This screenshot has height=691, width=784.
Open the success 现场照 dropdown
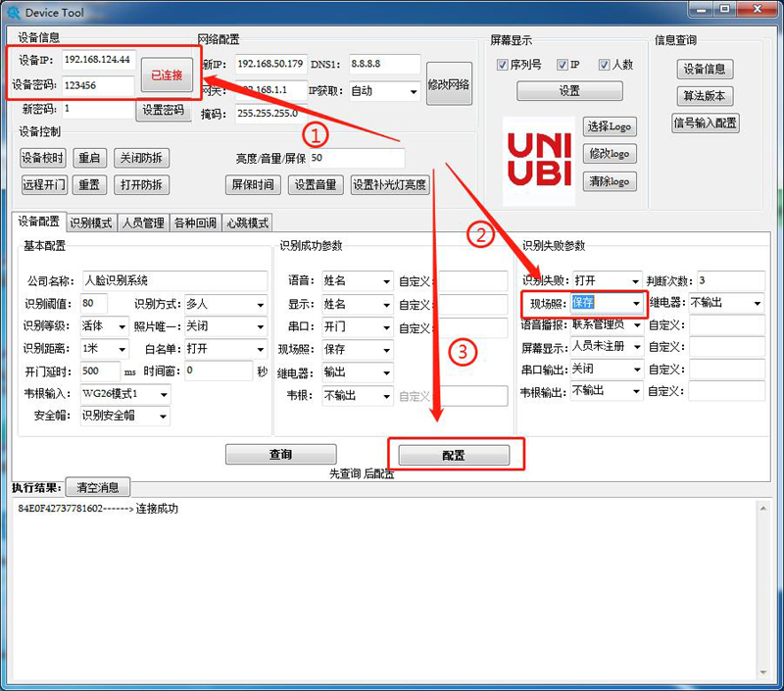358,350
